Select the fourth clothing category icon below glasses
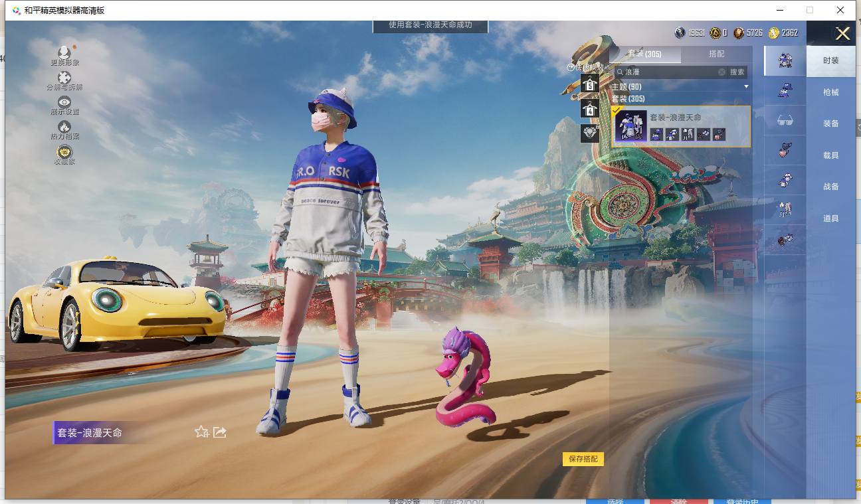The height and width of the screenshot is (504, 861). coord(785,150)
